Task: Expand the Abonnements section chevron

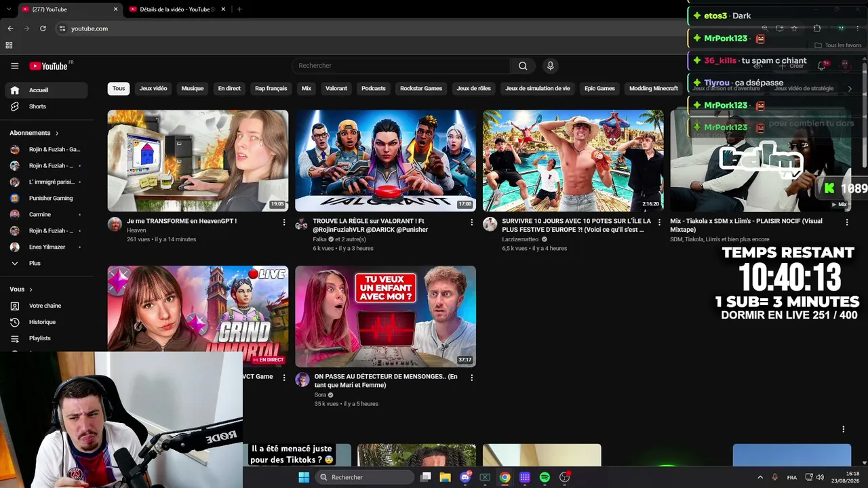Action: coord(57,134)
